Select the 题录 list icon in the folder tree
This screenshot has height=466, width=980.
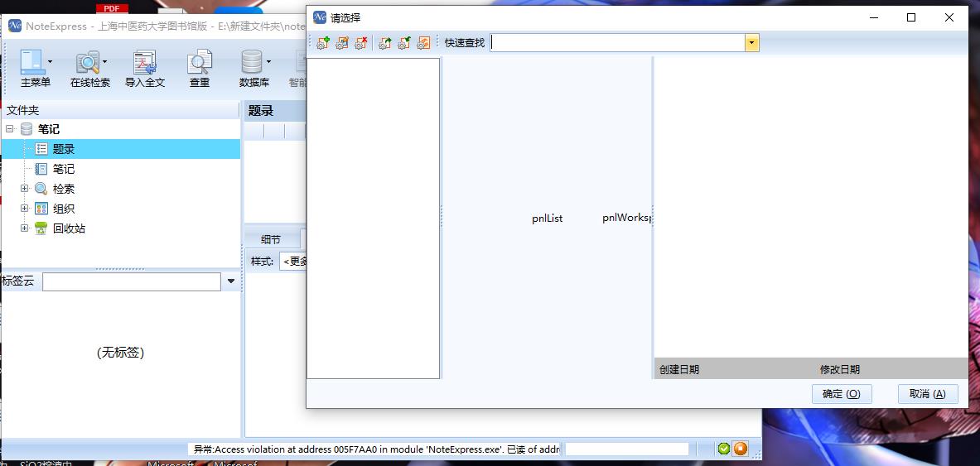point(41,149)
